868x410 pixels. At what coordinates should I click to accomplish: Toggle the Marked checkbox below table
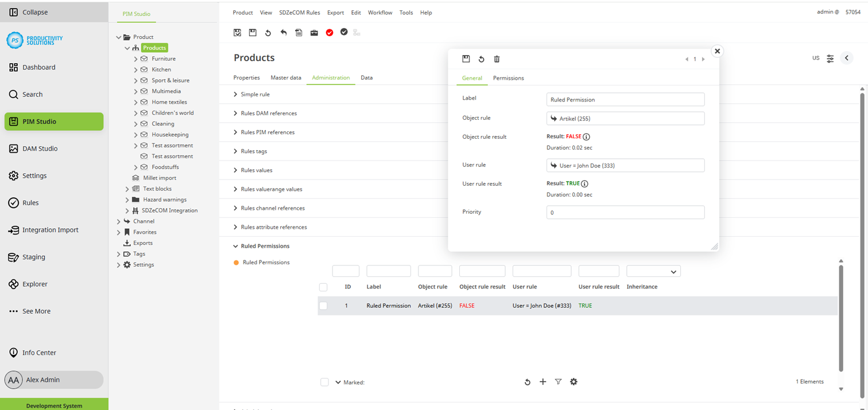click(x=324, y=382)
